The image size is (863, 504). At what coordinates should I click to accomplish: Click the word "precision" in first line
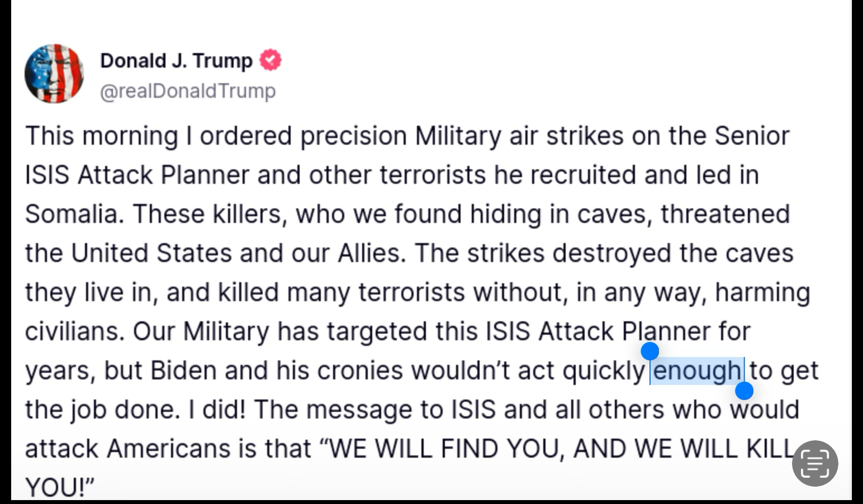(x=353, y=136)
